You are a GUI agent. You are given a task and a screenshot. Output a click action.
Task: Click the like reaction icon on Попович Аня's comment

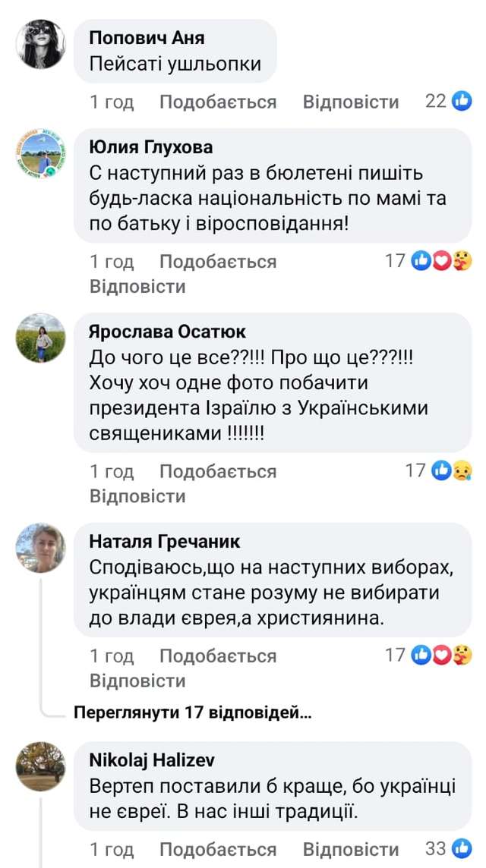(462, 101)
